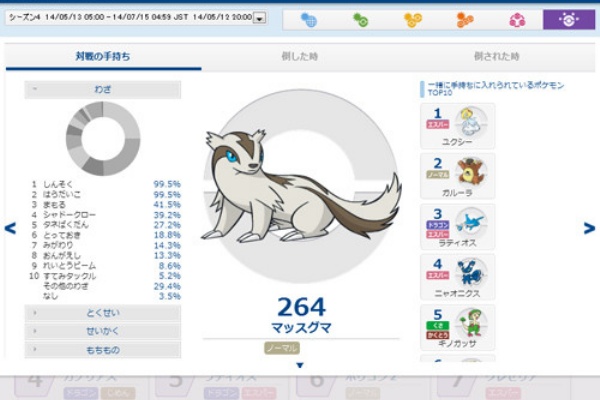Click the down triangle below ノーマル type

[300, 366]
